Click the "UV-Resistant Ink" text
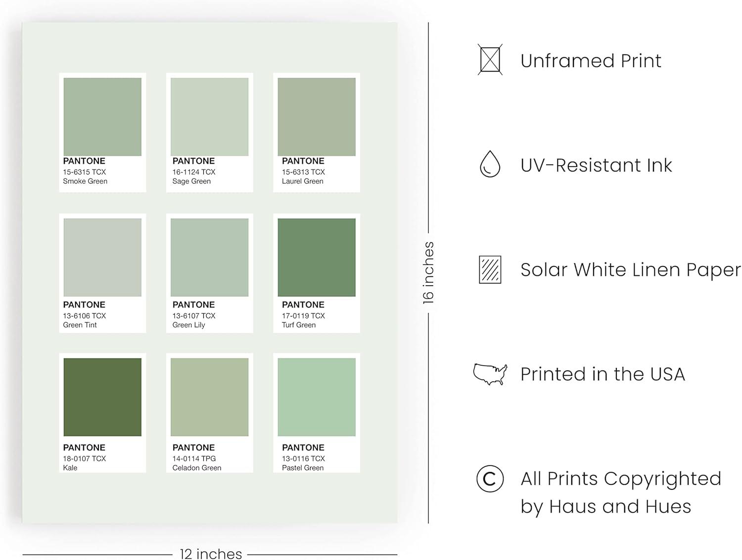Screen dimensions: 742x560 click(x=596, y=165)
